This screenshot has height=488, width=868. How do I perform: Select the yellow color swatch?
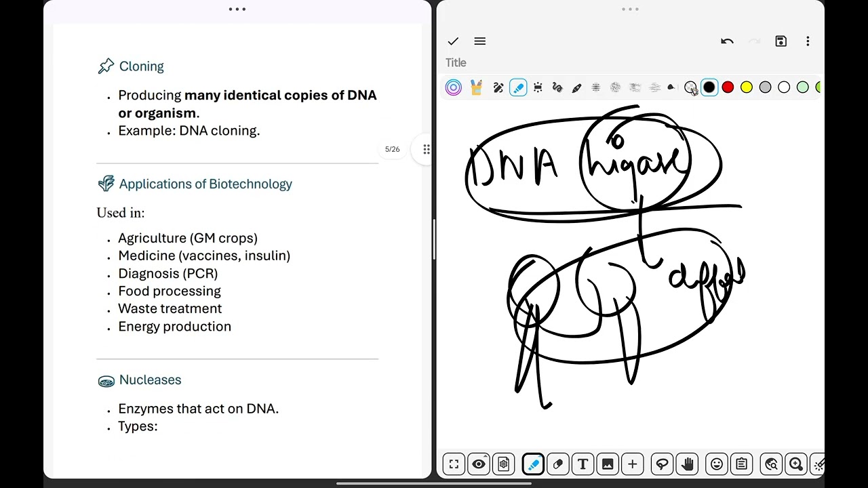(747, 87)
